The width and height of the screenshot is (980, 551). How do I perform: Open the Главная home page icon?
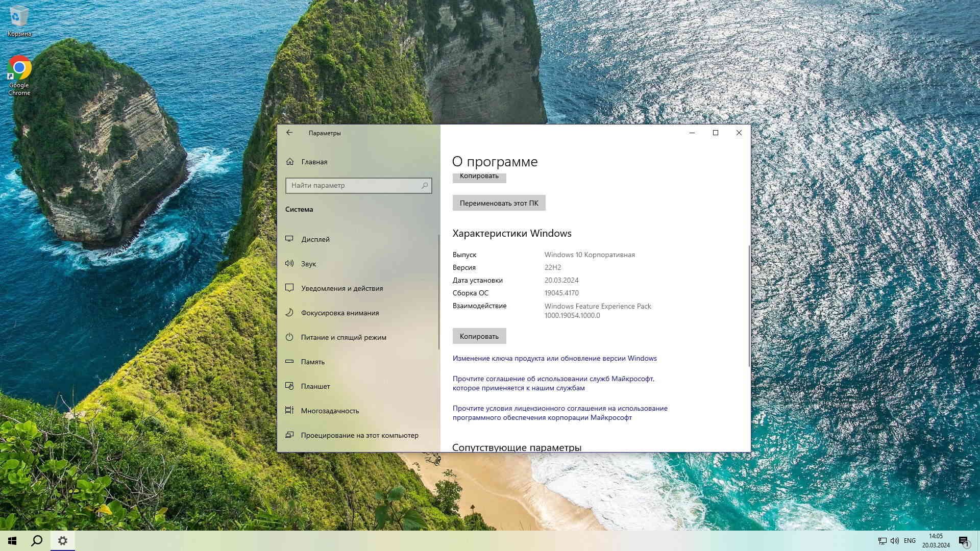[290, 162]
